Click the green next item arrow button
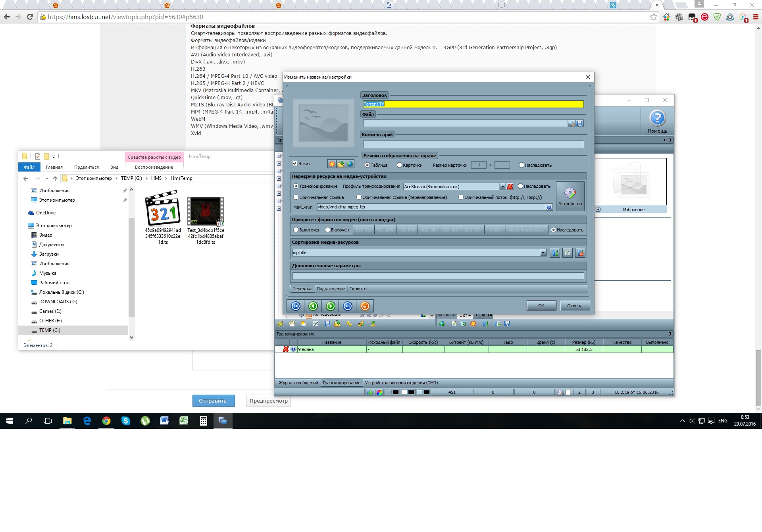 pos(330,306)
